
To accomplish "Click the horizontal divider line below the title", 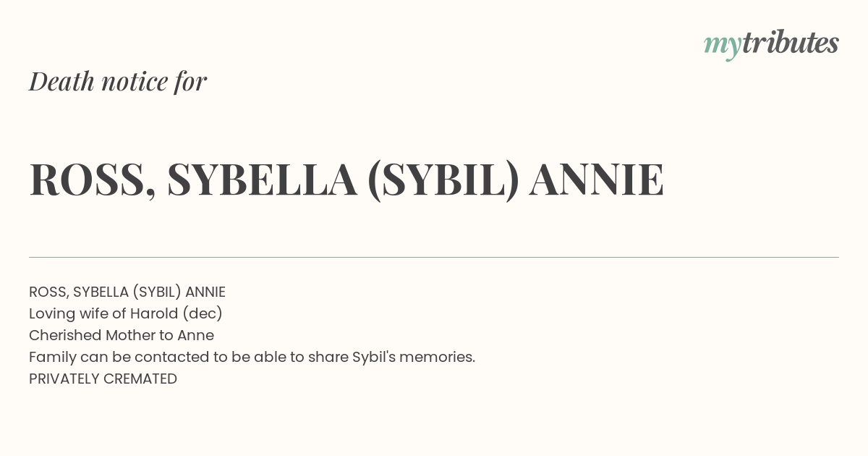I will 434,257.
